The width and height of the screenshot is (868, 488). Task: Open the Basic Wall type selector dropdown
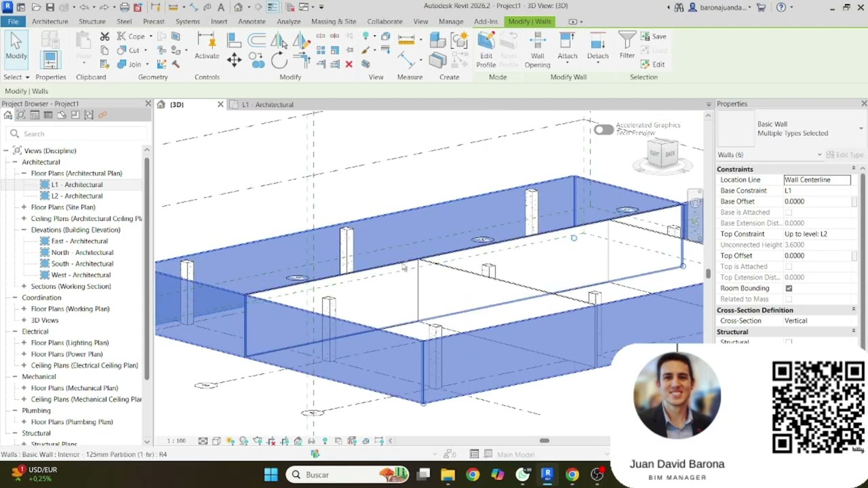pos(861,129)
